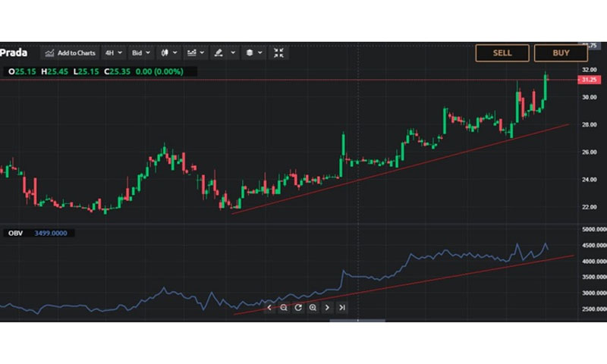Open the Bid price type dropdown
Viewport: 607px width, 364px height.
click(x=140, y=53)
